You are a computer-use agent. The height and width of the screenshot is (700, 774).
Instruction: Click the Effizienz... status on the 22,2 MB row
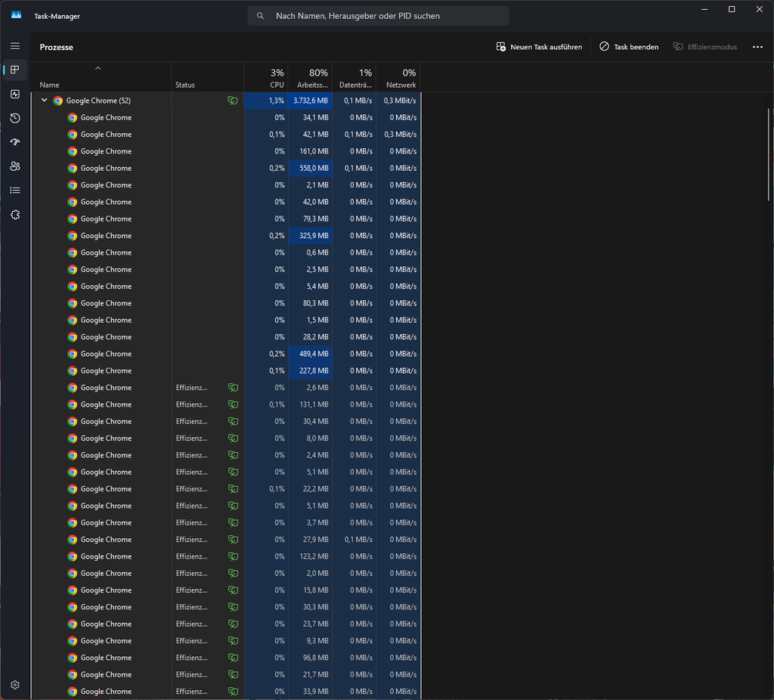click(191, 489)
